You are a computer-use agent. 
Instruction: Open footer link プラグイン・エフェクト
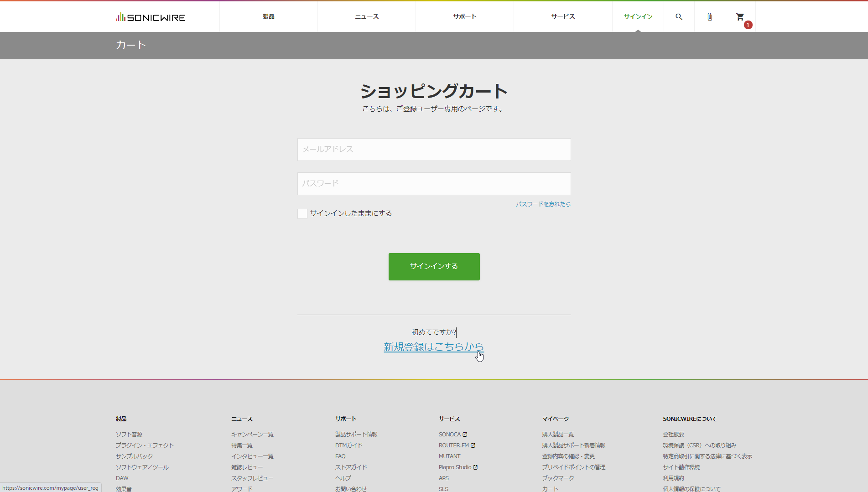[145, 445]
